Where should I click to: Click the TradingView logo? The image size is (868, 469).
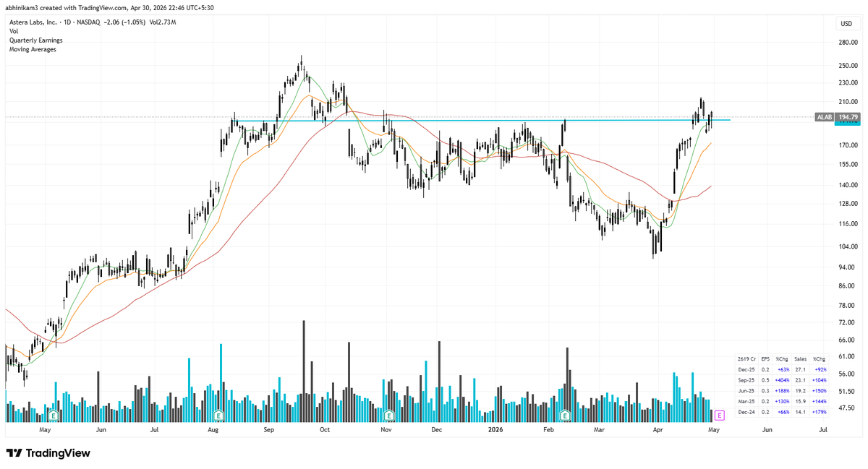click(48, 453)
